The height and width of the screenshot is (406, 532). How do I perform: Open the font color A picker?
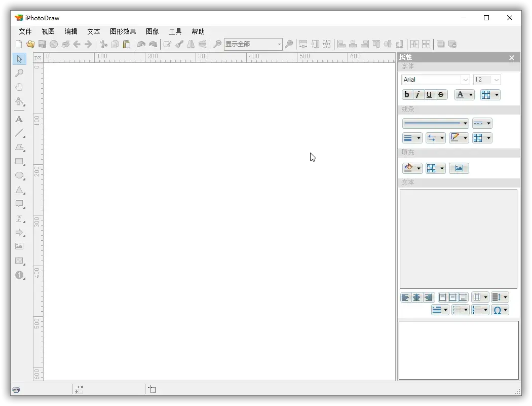click(x=465, y=95)
